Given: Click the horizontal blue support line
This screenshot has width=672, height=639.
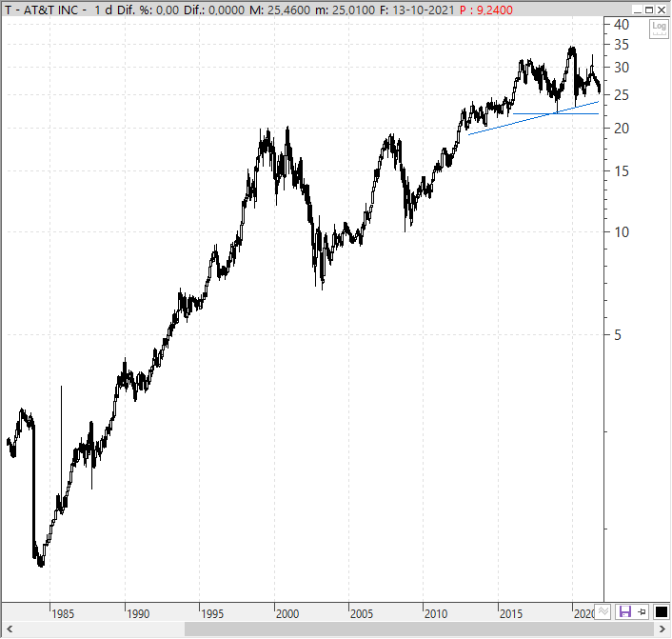Looking at the screenshot, I should [x=556, y=113].
